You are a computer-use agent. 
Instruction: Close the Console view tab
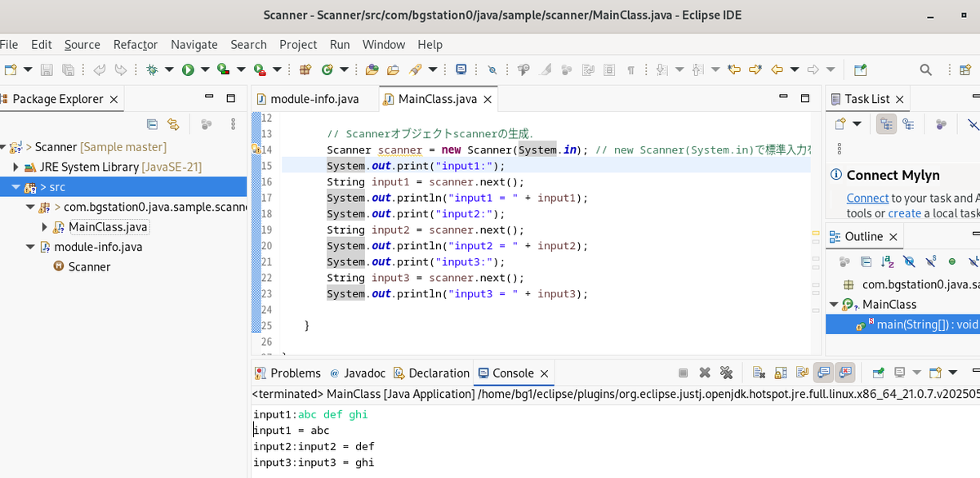pyautogui.click(x=544, y=373)
